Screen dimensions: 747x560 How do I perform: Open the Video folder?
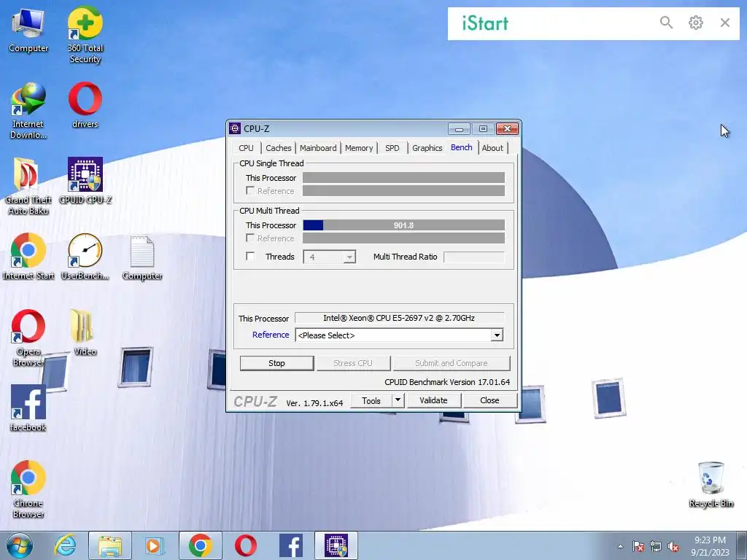tap(85, 332)
